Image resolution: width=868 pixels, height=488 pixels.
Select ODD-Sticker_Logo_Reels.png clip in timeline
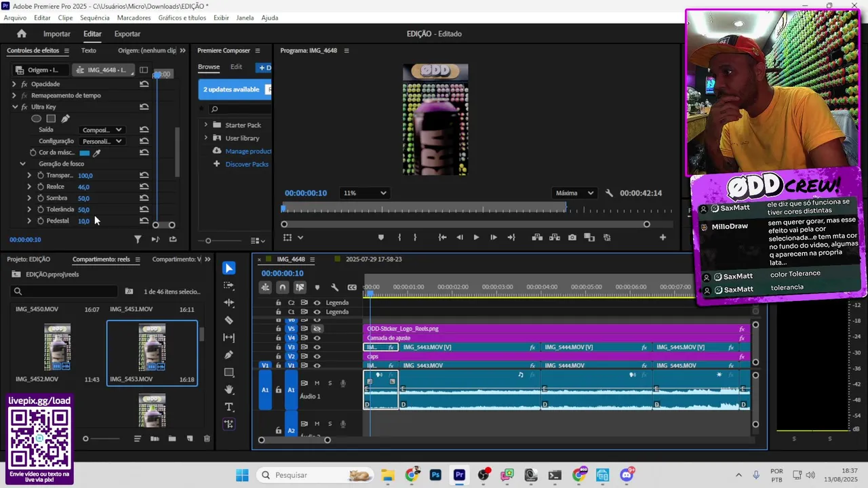[555, 329]
